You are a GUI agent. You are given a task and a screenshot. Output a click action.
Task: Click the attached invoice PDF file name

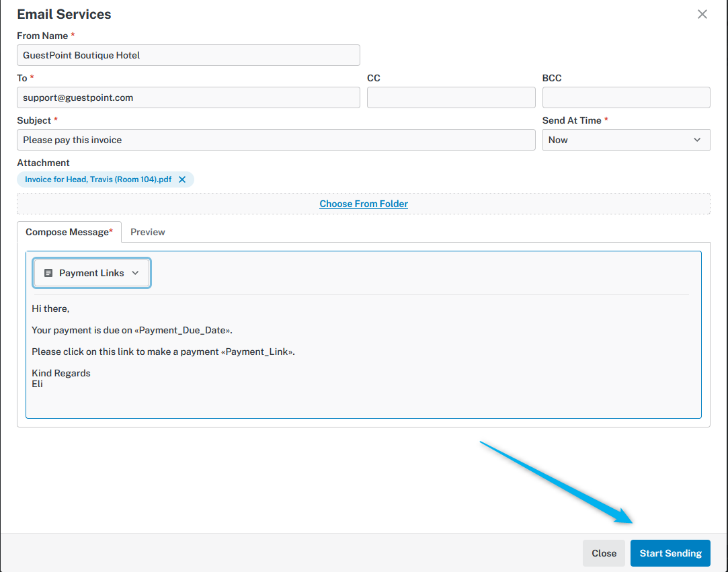pos(98,179)
